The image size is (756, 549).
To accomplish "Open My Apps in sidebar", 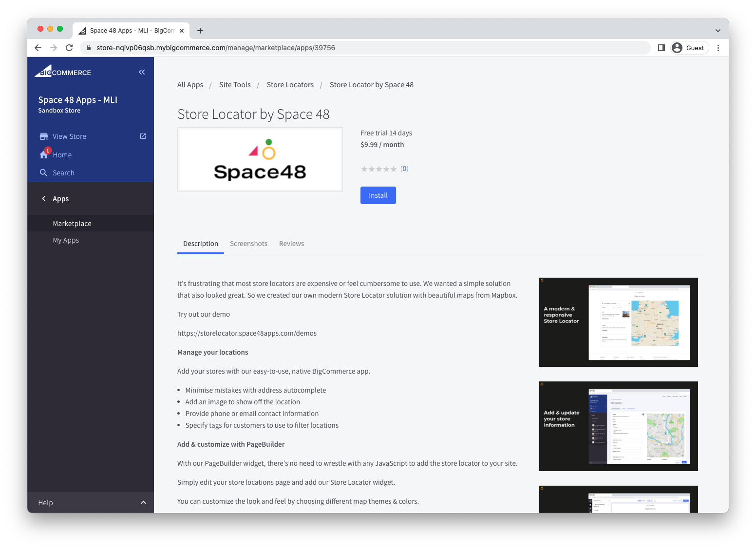I will [66, 240].
